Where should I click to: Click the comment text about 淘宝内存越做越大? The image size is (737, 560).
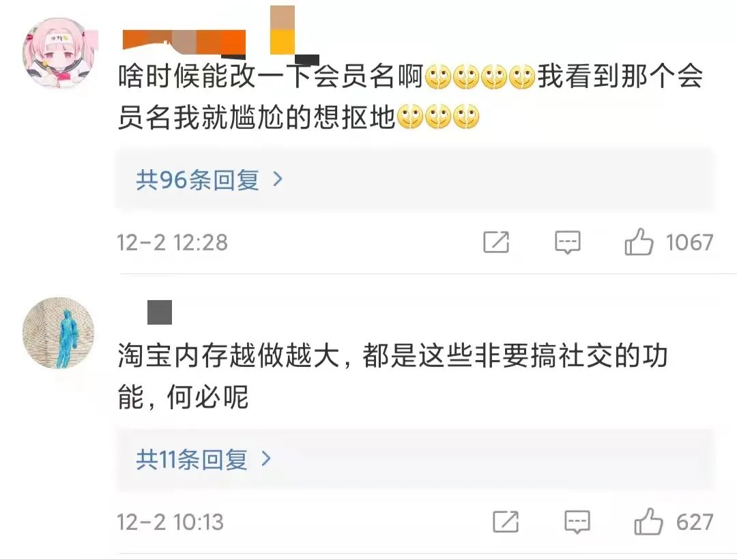393,376
